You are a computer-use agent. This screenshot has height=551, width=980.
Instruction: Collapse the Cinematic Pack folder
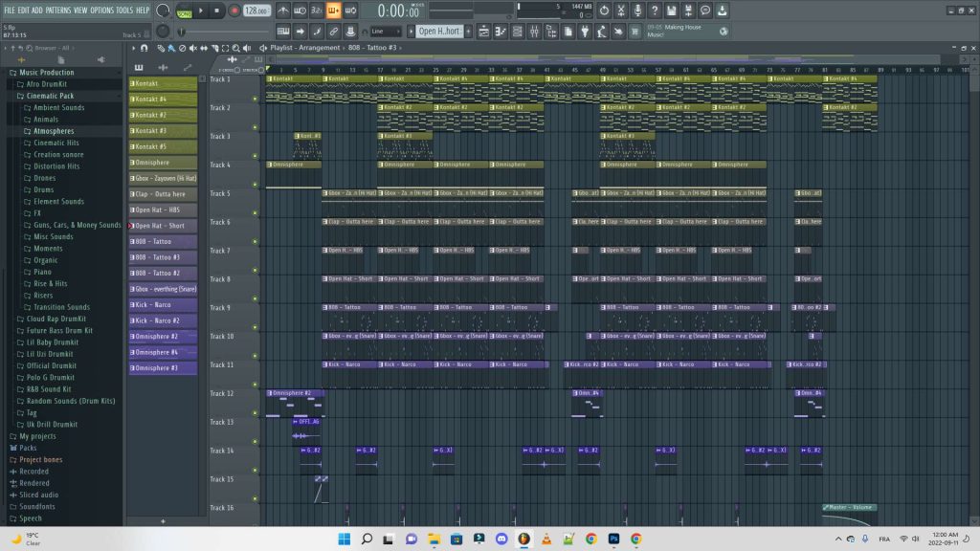tap(50, 96)
